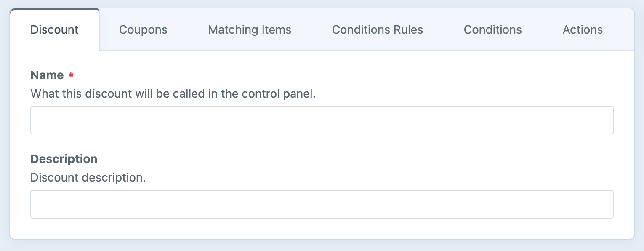The height and width of the screenshot is (251, 644).
Task: Open the Matching Items tab
Action: [250, 30]
